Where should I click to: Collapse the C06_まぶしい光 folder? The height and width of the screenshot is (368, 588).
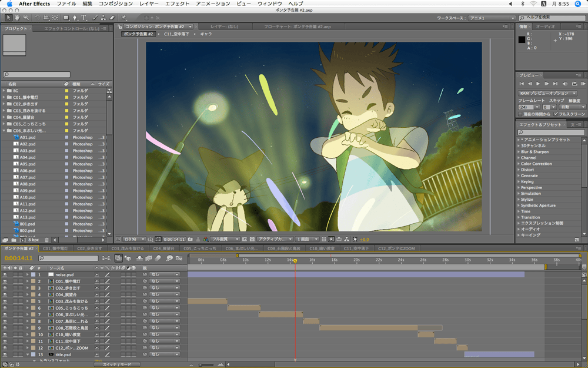(x=4, y=131)
